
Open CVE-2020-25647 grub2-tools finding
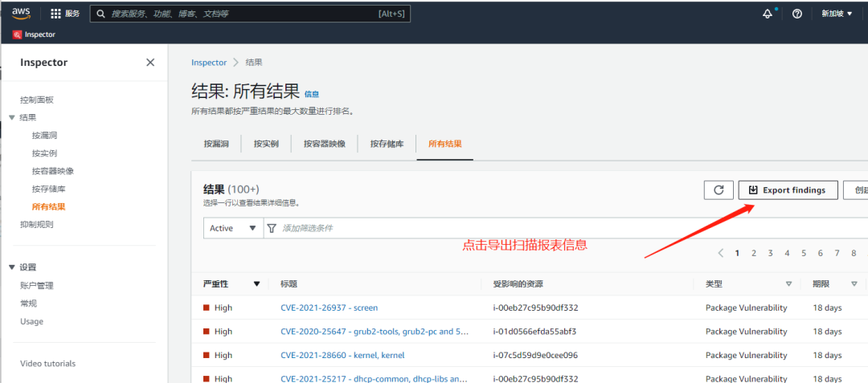click(375, 332)
